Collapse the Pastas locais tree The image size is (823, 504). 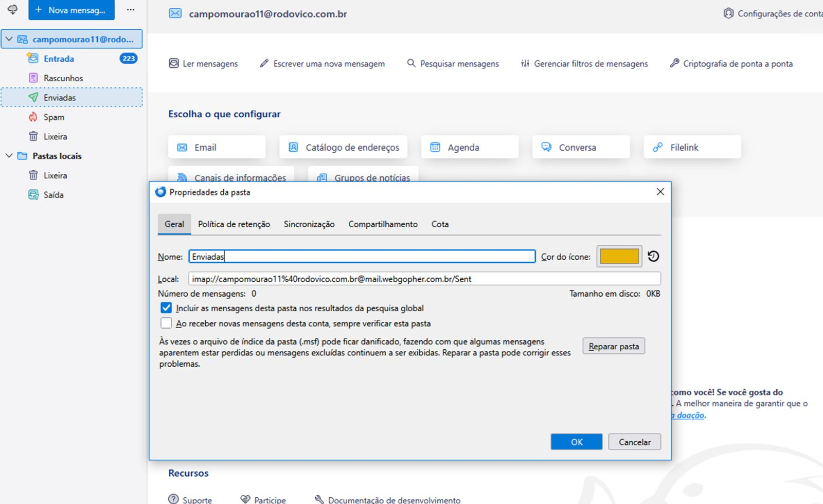point(9,156)
